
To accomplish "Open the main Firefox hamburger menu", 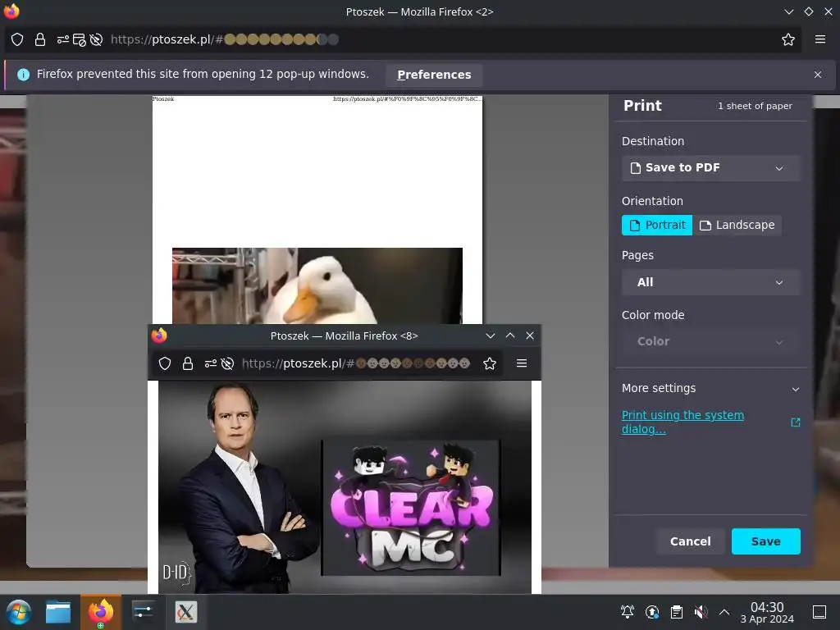I will pos(819,39).
